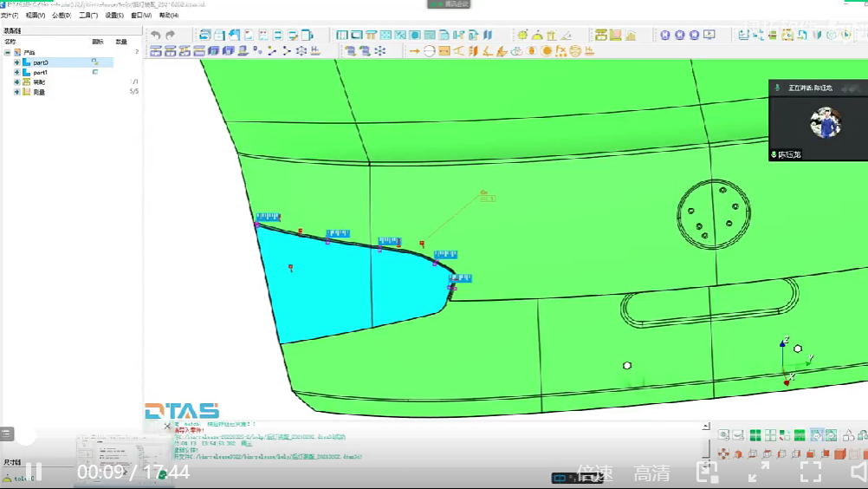
Task: Click the yellow target-circle icon in top toolbar
Action: pos(522,35)
